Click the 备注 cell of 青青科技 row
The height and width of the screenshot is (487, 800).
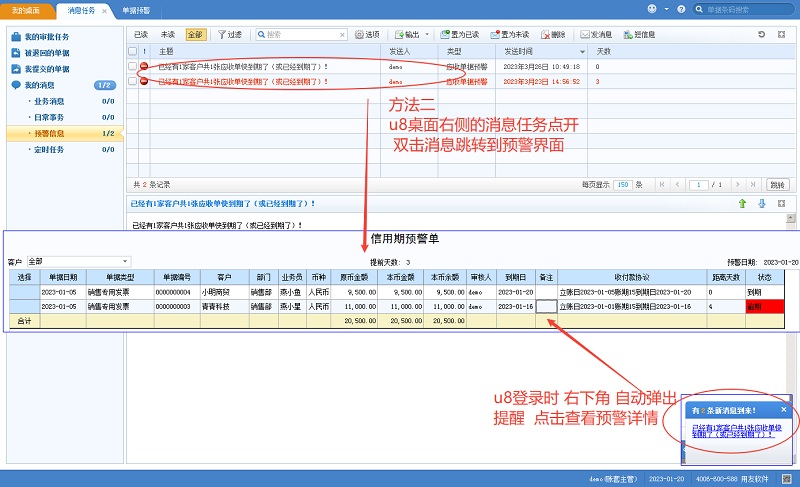pos(546,306)
